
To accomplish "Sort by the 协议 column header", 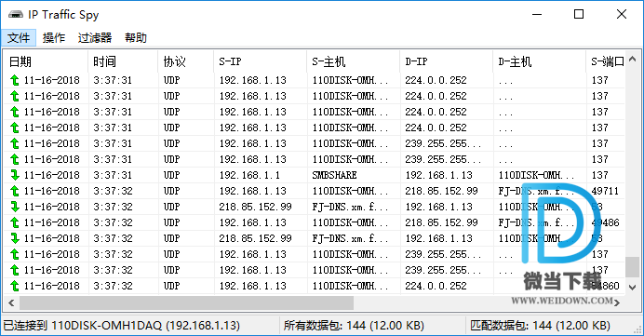I will coord(186,61).
